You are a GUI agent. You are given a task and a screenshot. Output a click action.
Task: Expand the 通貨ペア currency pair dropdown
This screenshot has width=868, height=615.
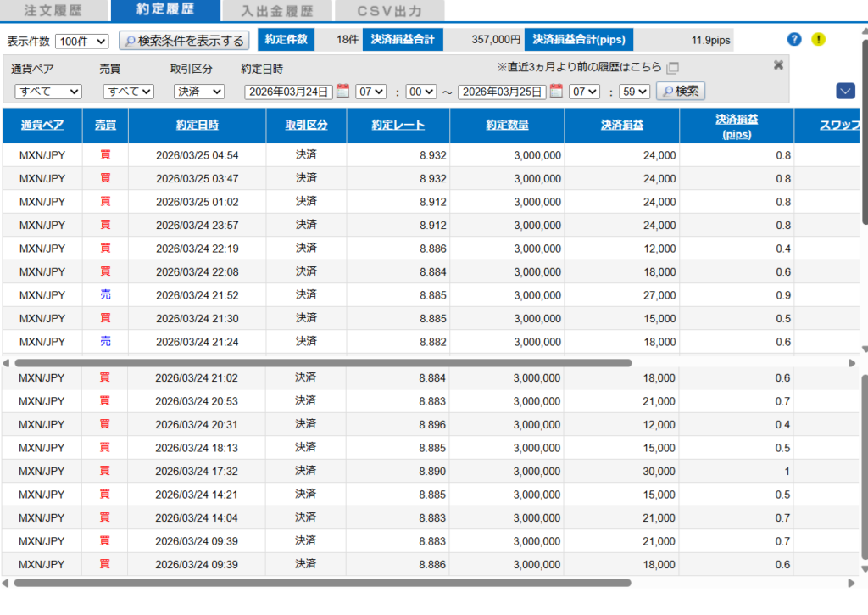pyautogui.click(x=48, y=92)
